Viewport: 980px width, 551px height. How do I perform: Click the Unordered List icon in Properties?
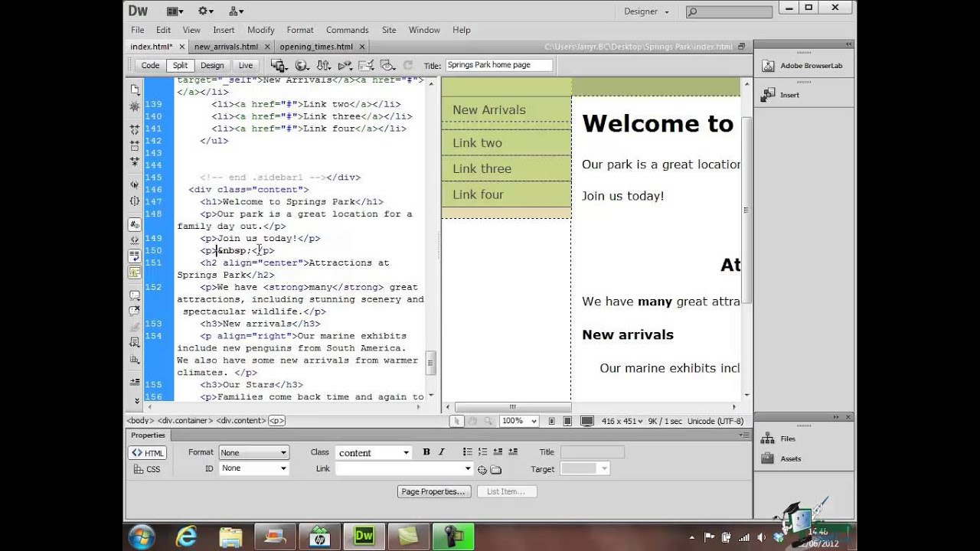[467, 452]
